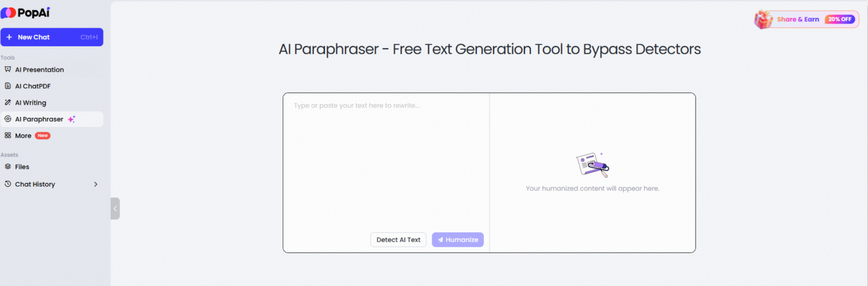Image resolution: width=868 pixels, height=286 pixels.
Task: Click the More grid icon
Action: point(8,135)
